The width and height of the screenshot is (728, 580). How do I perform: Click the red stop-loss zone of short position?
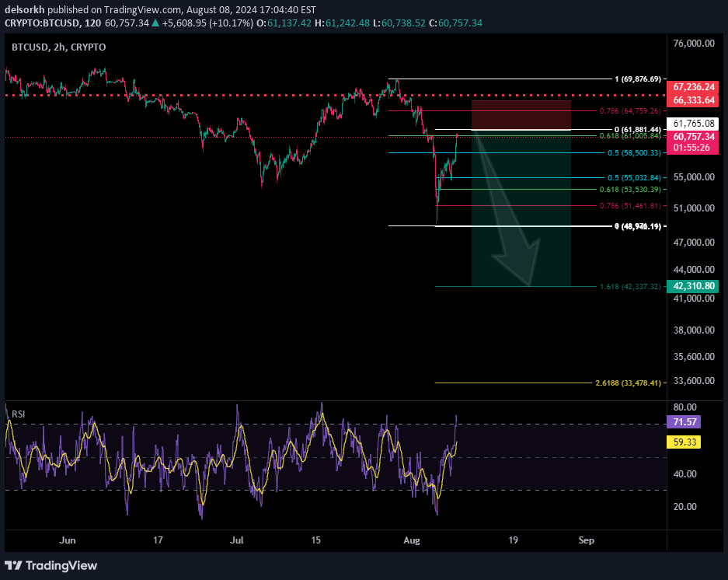521,114
